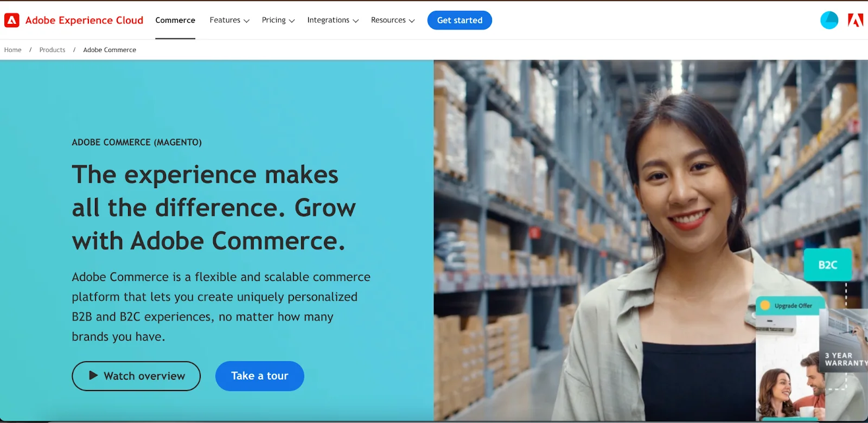Click the Get started button

(x=459, y=20)
